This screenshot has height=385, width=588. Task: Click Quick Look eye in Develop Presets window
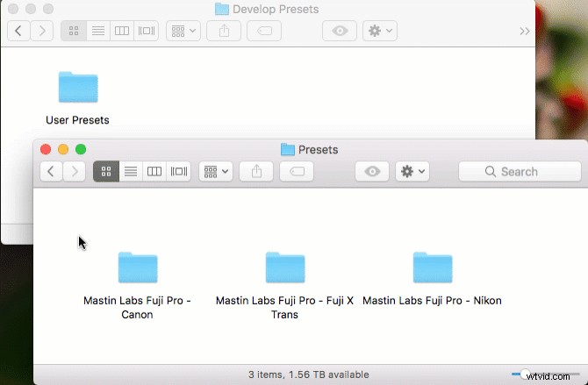pyautogui.click(x=340, y=31)
